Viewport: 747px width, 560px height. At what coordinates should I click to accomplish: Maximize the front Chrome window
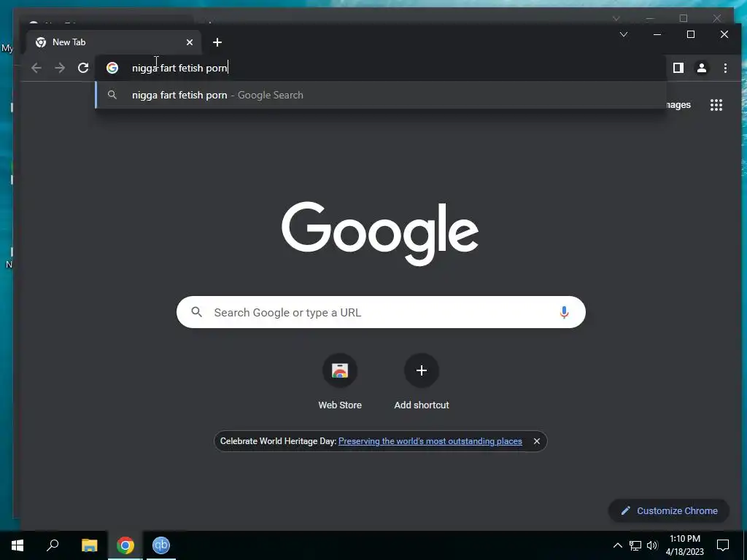pos(691,34)
